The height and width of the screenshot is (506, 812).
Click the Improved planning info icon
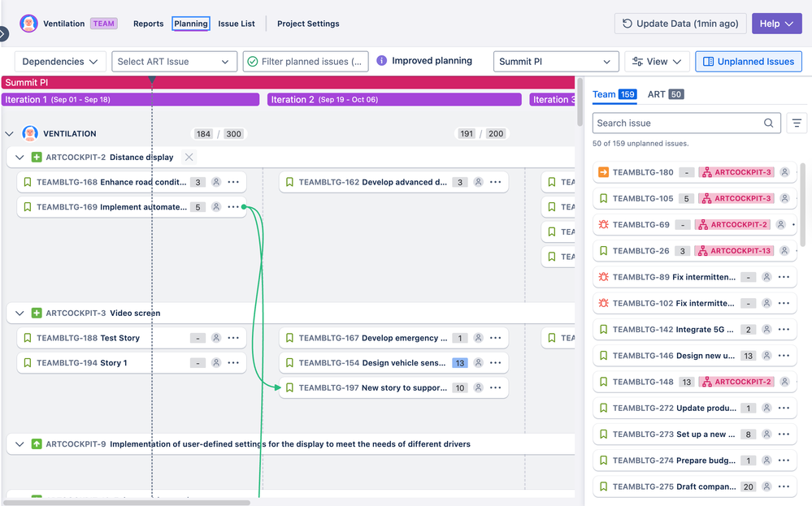coord(380,61)
